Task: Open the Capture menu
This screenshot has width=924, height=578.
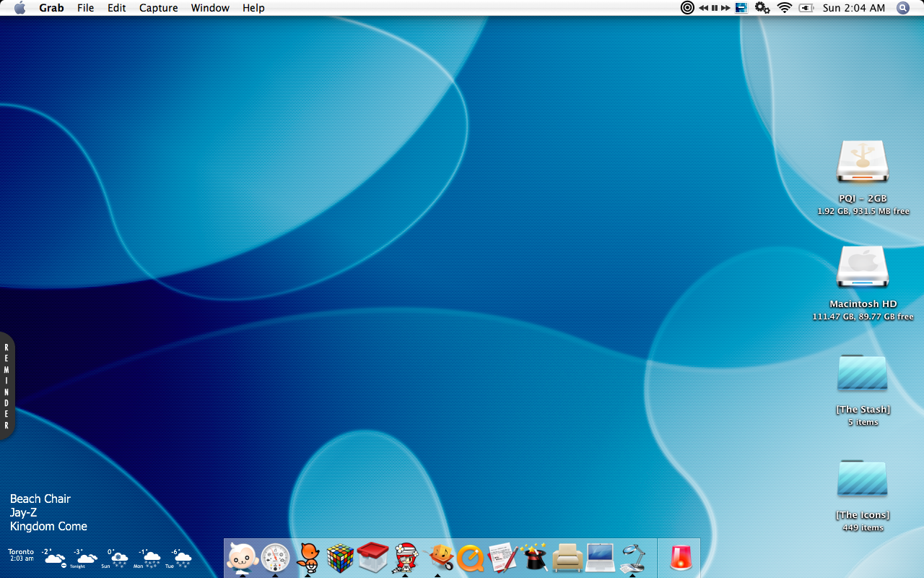Action: 158,8
